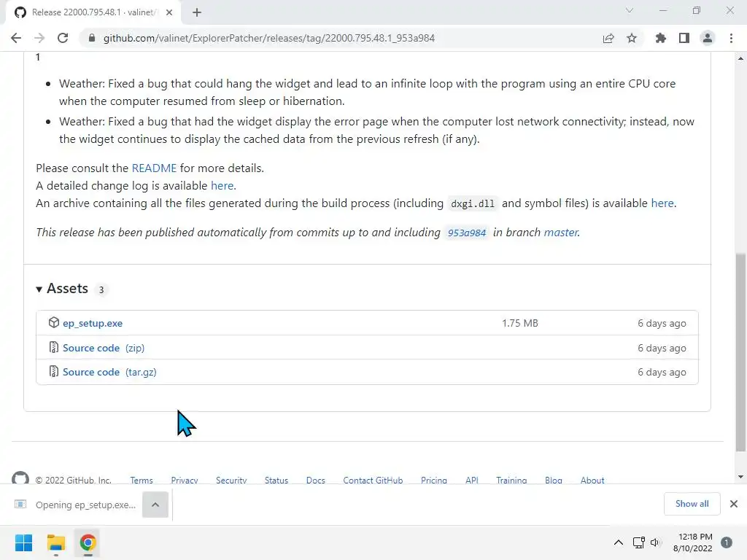Click the ep_setup.exe download item
747x560 pixels.
75,505
